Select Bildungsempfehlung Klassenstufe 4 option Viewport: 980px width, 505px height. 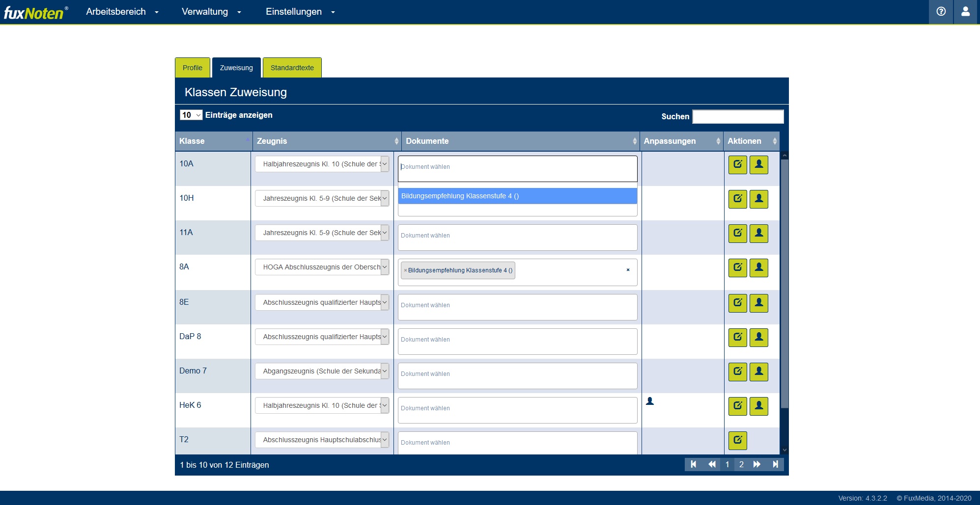click(x=517, y=196)
